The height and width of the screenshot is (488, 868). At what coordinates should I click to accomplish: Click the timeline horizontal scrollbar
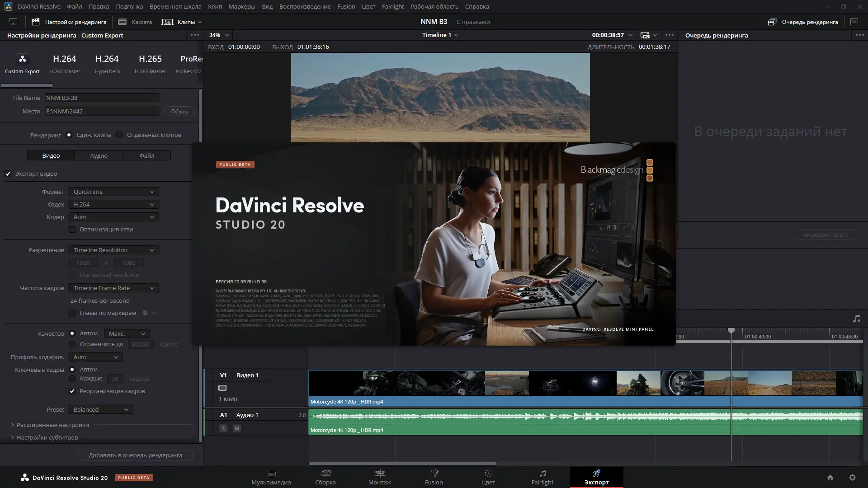[x=402, y=464]
